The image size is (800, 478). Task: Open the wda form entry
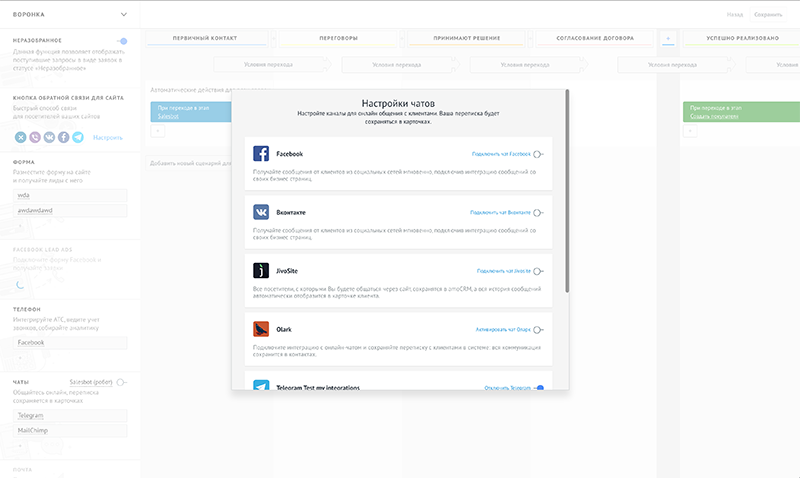pos(70,195)
